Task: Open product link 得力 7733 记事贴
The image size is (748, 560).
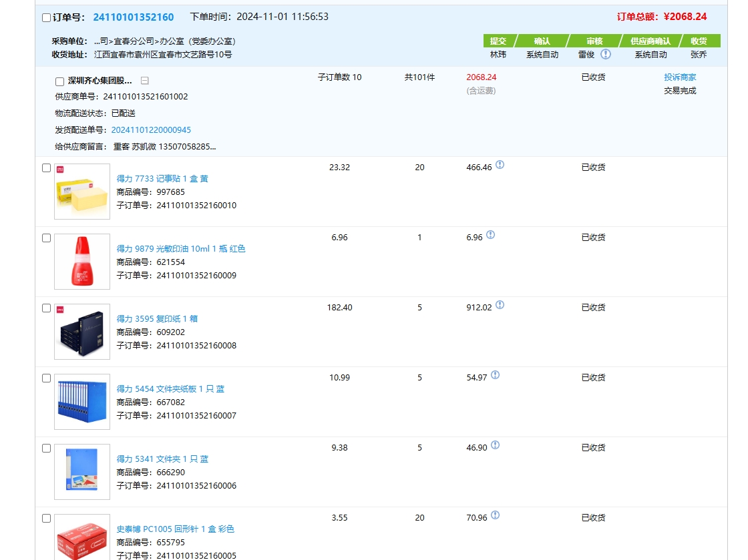Action: pos(162,179)
